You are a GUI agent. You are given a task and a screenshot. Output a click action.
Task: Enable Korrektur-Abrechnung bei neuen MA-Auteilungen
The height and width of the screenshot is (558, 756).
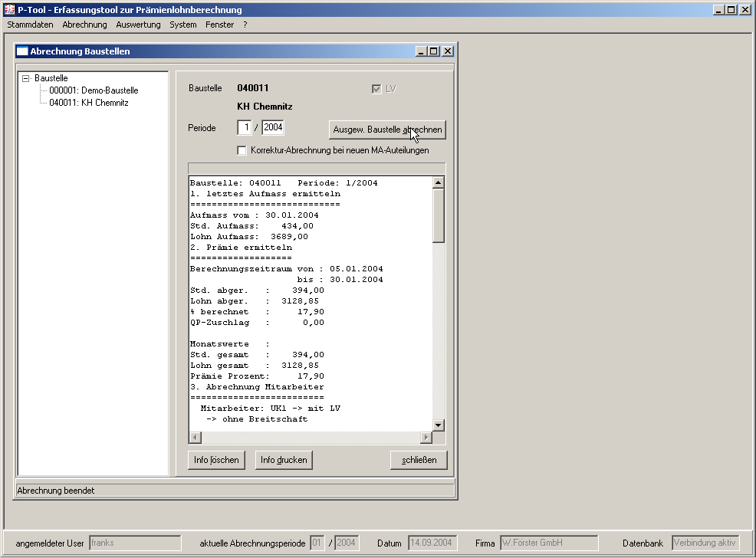[x=242, y=150]
